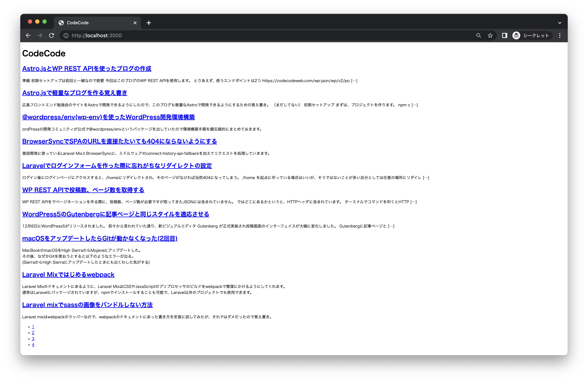588x382 pixels.
Task: Open the @wordpress/env(wp-env) article link
Action: pos(108,117)
